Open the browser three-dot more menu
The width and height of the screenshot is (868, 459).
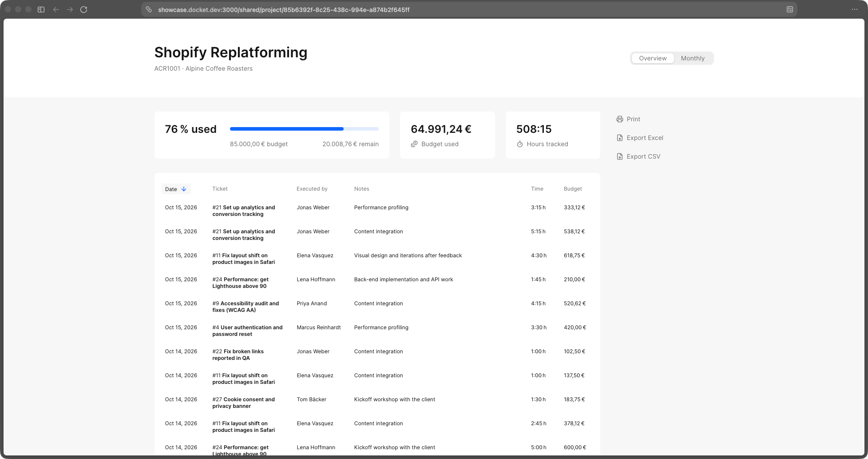(854, 9)
